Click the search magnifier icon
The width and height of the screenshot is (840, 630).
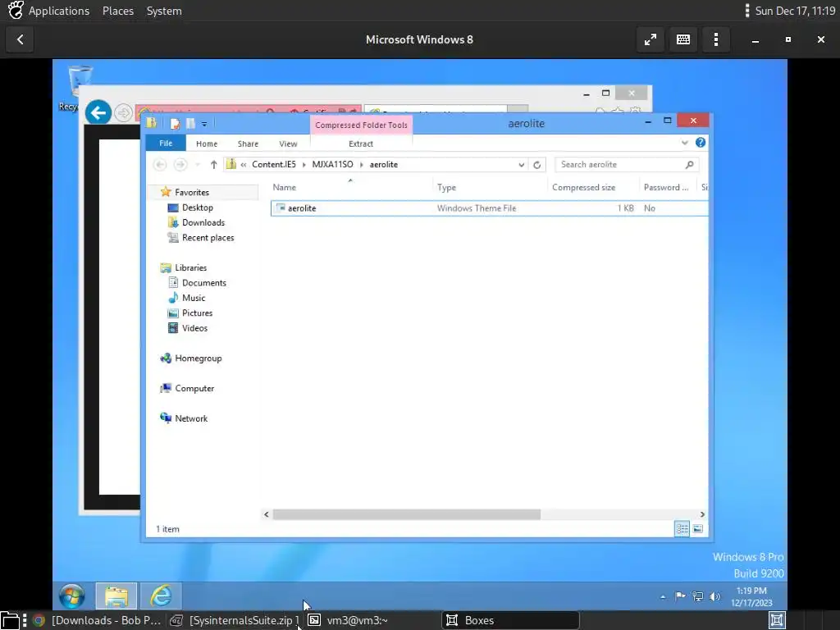(689, 164)
